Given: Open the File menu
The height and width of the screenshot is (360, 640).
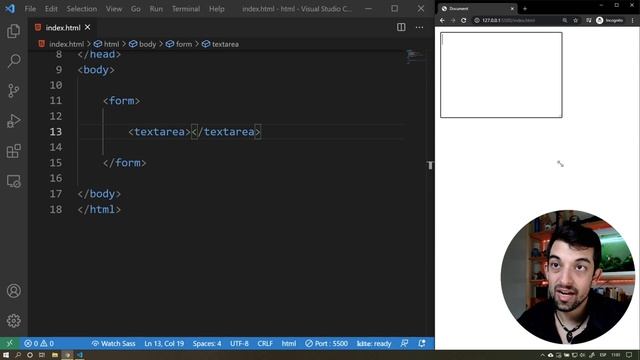Looking at the screenshot, I should (x=30, y=9).
